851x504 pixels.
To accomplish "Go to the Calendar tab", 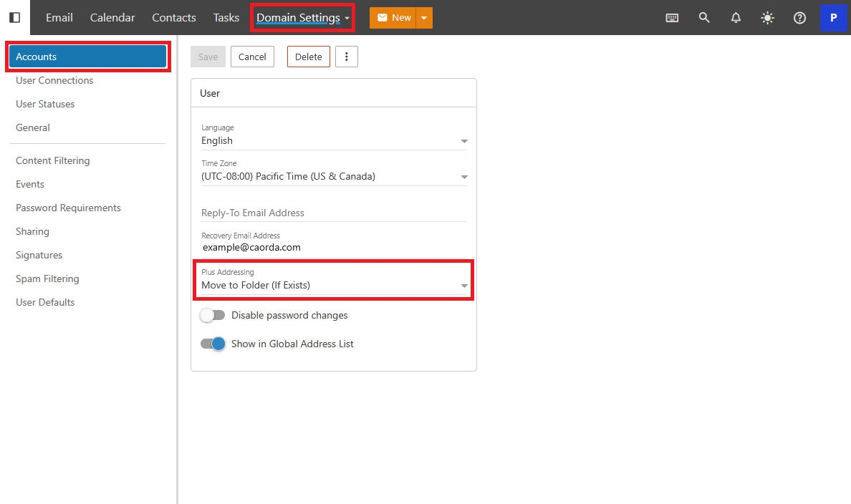I will pos(112,18).
